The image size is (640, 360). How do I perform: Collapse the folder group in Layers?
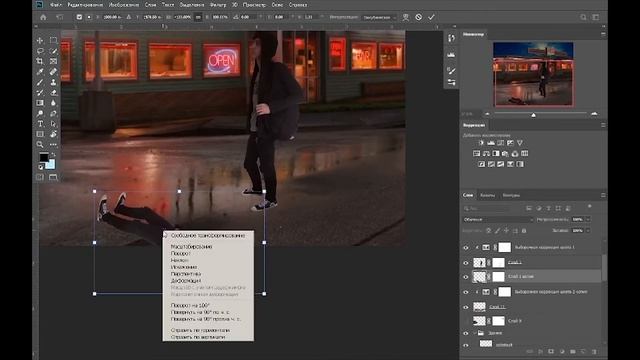point(476,333)
